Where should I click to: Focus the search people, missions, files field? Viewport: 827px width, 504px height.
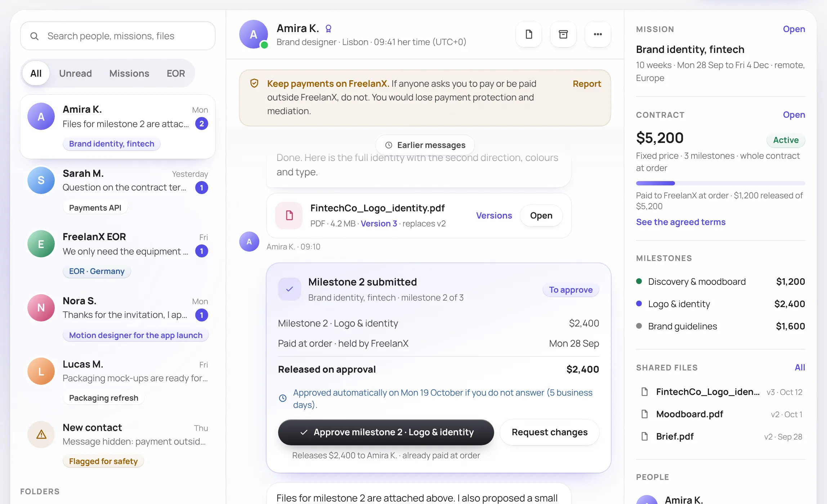point(118,36)
